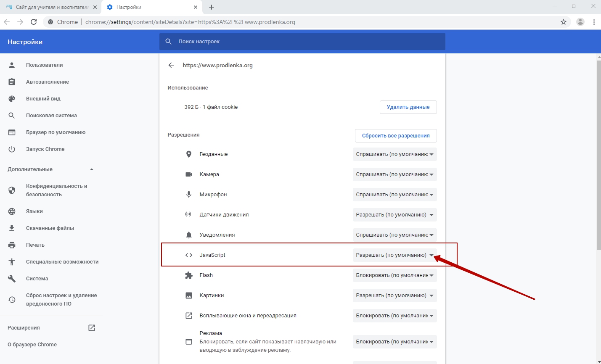Viewport: 601px width, 364px height.
Task: Click the magnifier icon in settings search
Action: pyautogui.click(x=169, y=42)
